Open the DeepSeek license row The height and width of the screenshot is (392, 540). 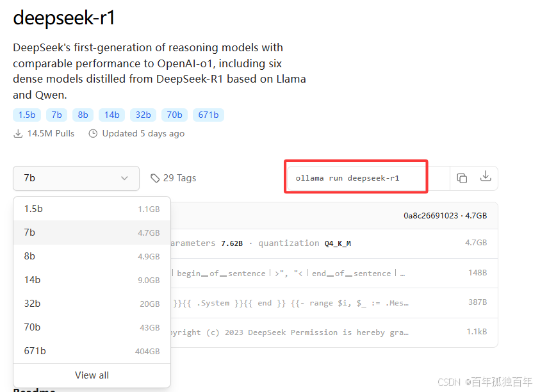click(334, 333)
